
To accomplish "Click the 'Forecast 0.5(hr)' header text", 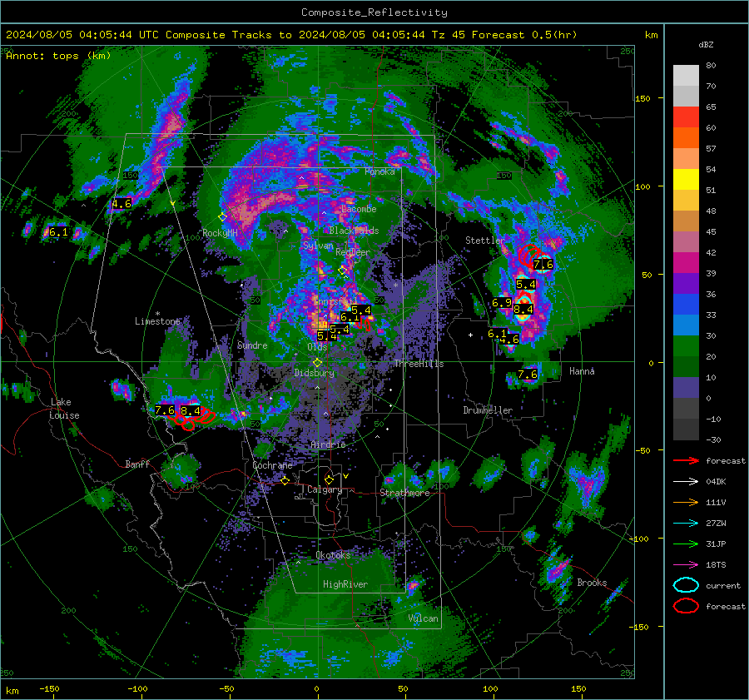I will pyautogui.click(x=524, y=35).
